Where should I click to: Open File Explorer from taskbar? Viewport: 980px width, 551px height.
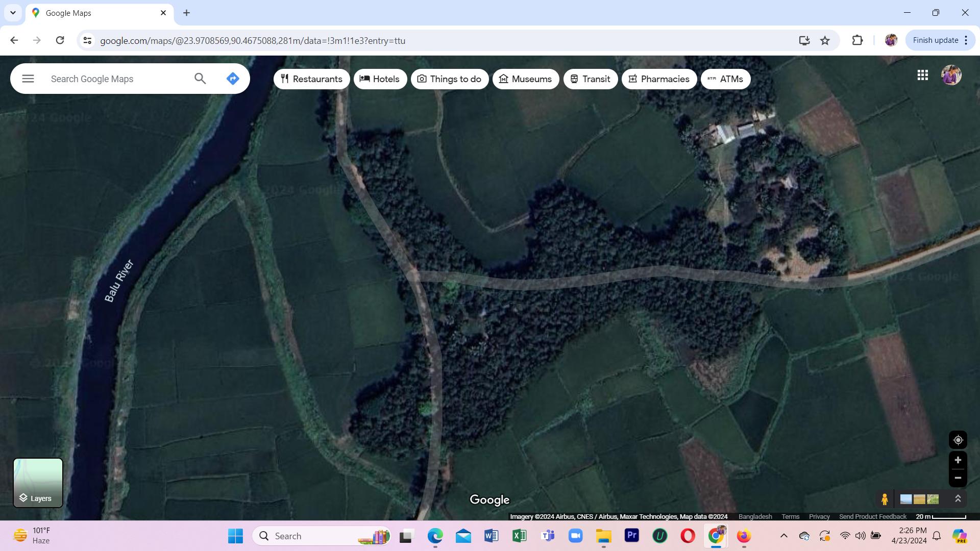(604, 536)
